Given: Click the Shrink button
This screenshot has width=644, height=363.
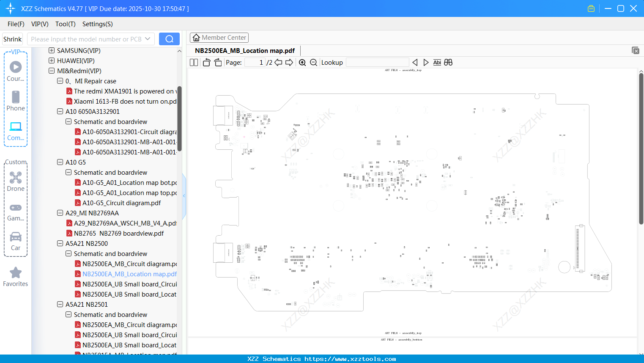Looking at the screenshot, I should 13,39.
